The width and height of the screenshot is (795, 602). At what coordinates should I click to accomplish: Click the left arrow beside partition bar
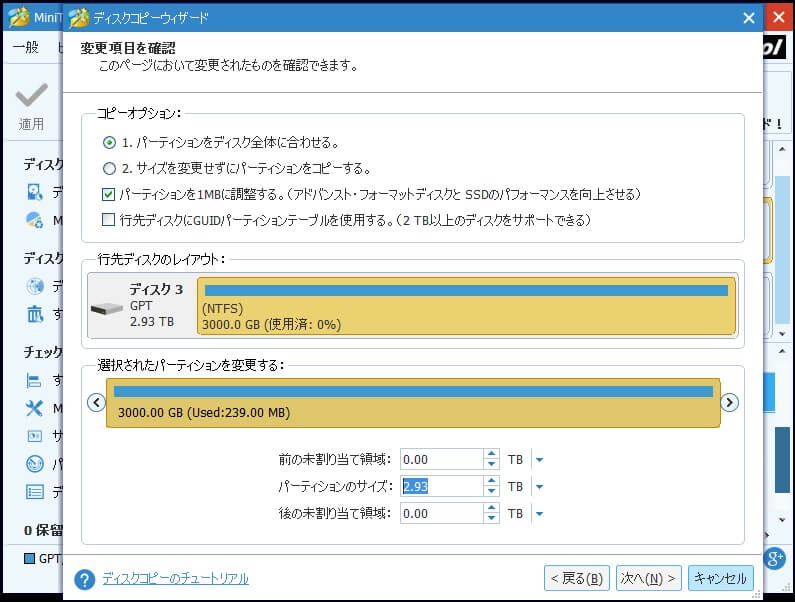click(96, 403)
